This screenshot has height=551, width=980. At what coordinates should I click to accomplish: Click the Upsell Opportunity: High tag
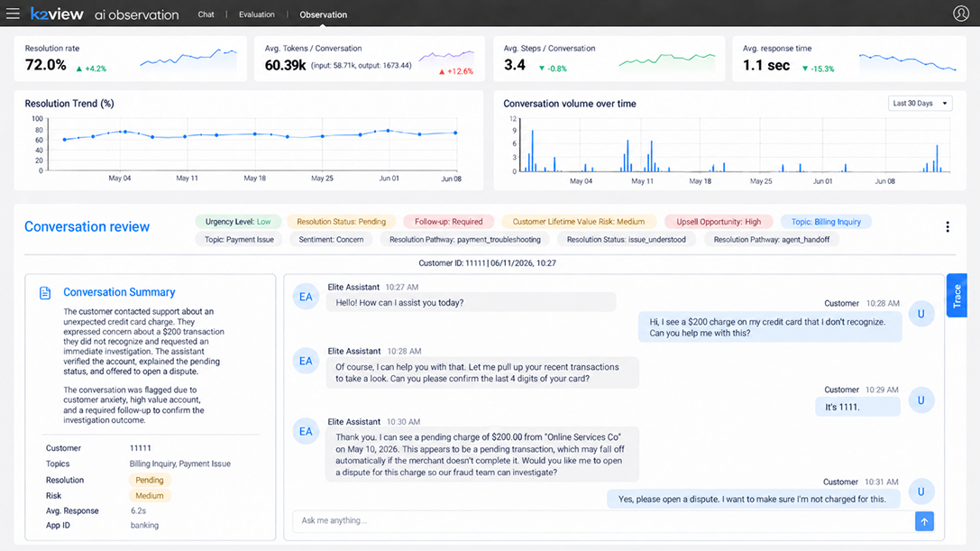[x=719, y=222]
